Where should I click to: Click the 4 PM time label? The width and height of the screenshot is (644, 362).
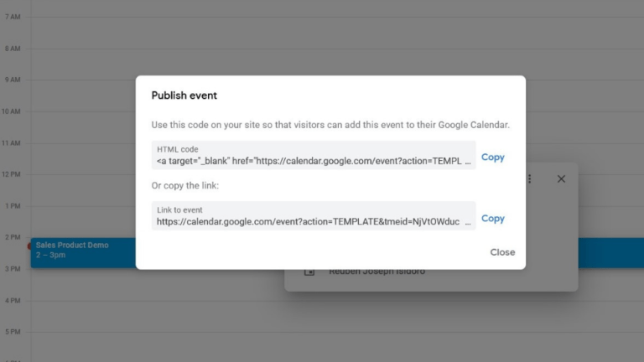pyautogui.click(x=13, y=301)
